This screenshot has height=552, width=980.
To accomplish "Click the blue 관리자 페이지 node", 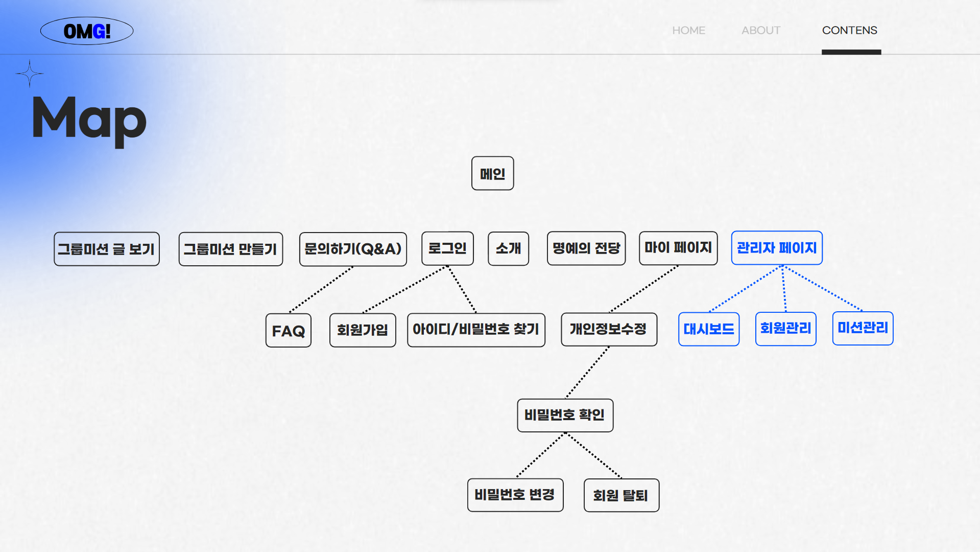I will pyautogui.click(x=777, y=248).
